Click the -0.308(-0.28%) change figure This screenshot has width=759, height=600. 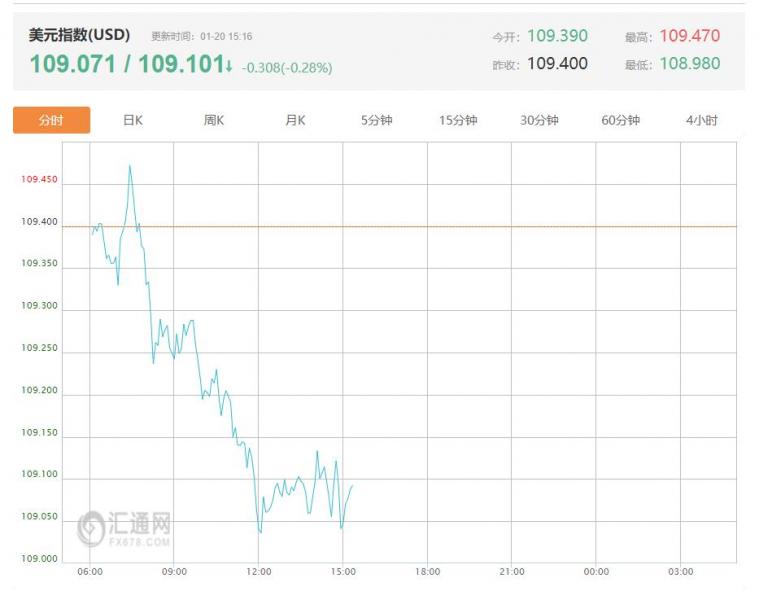point(287,68)
